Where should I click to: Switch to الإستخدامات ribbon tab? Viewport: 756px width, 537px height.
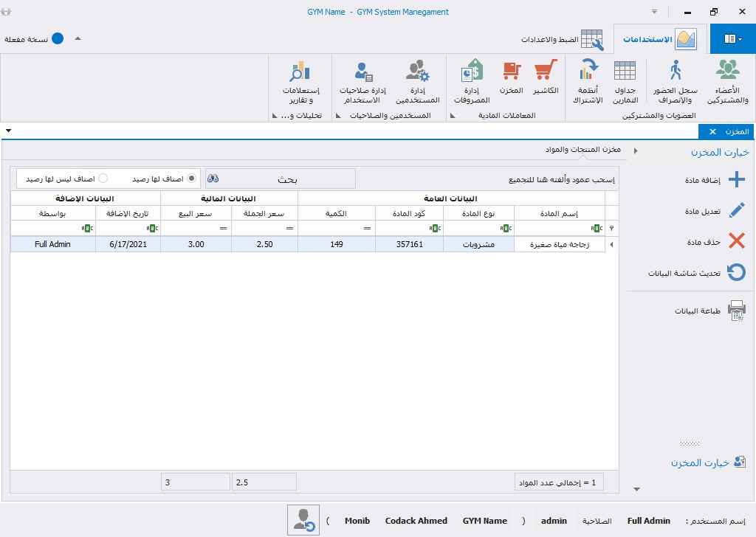coord(659,39)
